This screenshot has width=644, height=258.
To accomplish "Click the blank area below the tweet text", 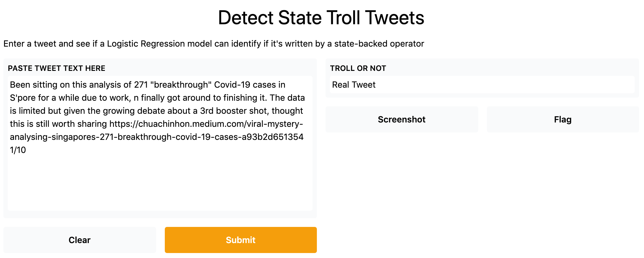I will (160, 183).
